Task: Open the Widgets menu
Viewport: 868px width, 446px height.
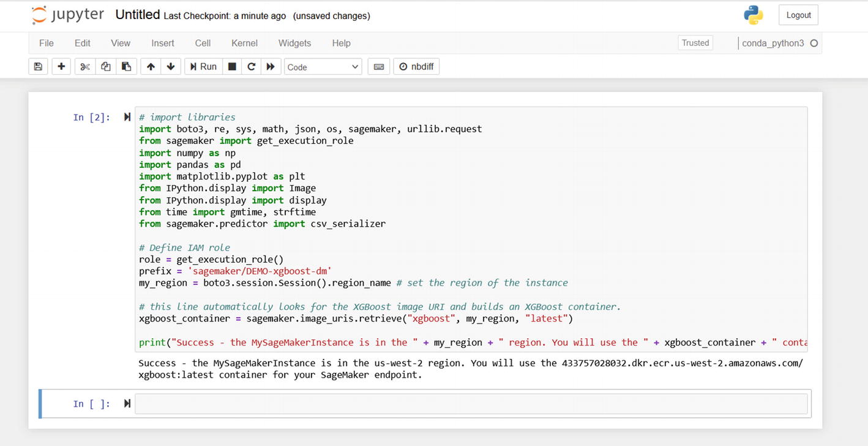Action: pos(294,43)
